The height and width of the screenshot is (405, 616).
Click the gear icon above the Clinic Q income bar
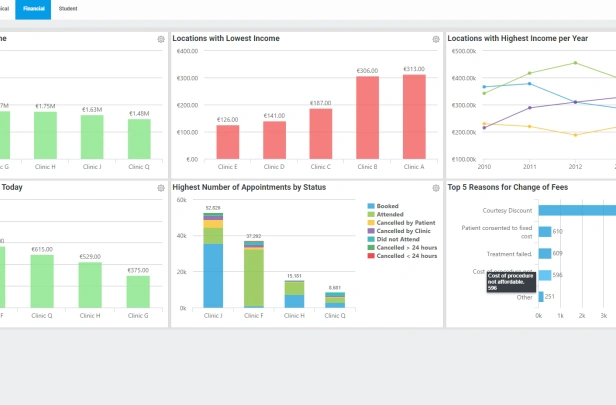coord(161,39)
